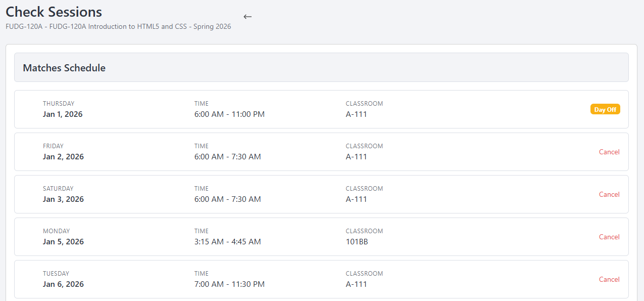The height and width of the screenshot is (301, 644).
Task: Click the Friday 6:00 AM - 7:30 AM time
Action: click(227, 157)
